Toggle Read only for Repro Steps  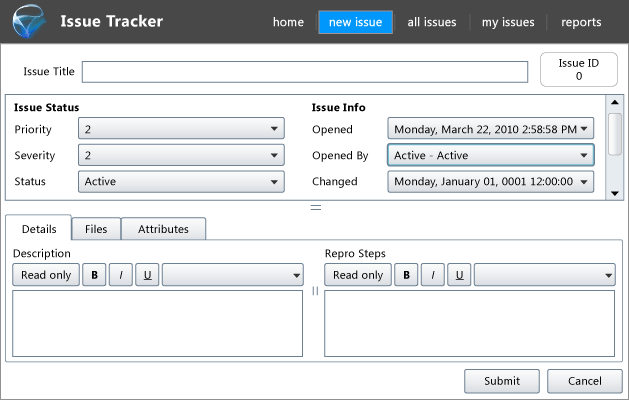pos(358,275)
